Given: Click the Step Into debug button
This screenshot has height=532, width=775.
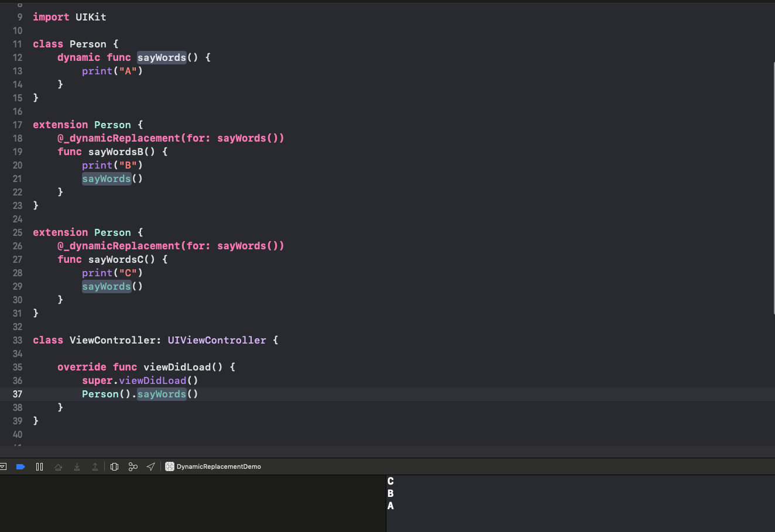Looking at the screenshot, I should click(x=77, y=466).
